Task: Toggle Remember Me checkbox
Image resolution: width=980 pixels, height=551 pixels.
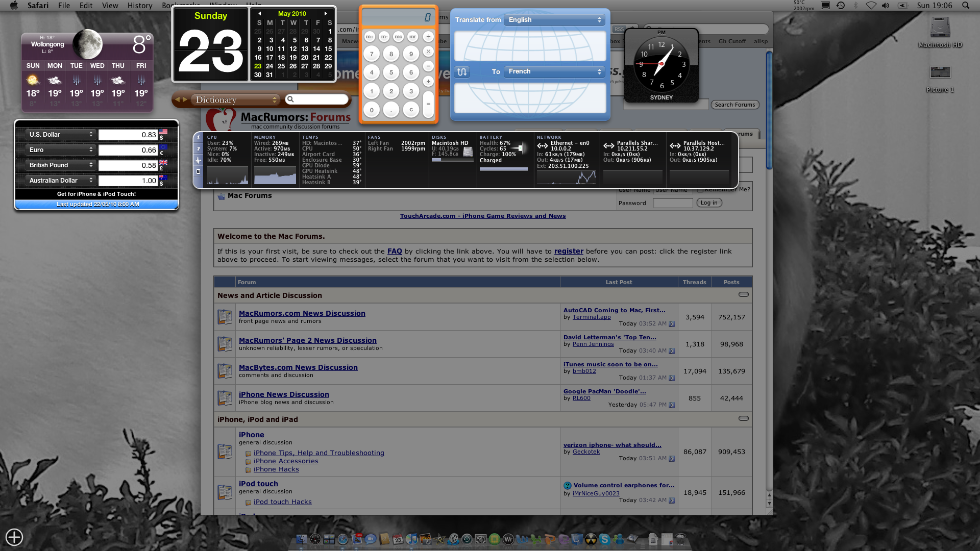Action: pyautogui.click(x=700, y=189)
